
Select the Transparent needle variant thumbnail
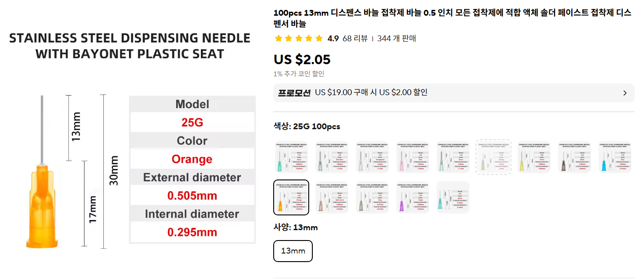372,157
